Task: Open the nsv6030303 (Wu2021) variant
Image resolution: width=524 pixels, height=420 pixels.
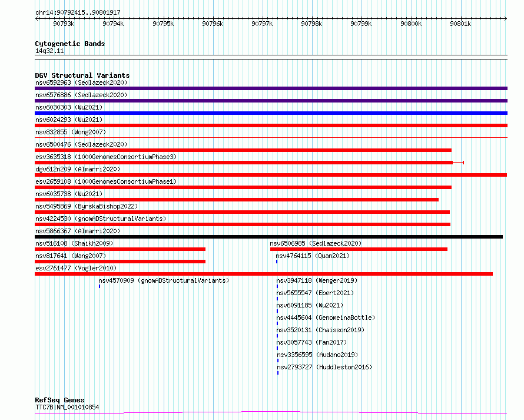Action: pyautogui.click(x=69, y=107)
